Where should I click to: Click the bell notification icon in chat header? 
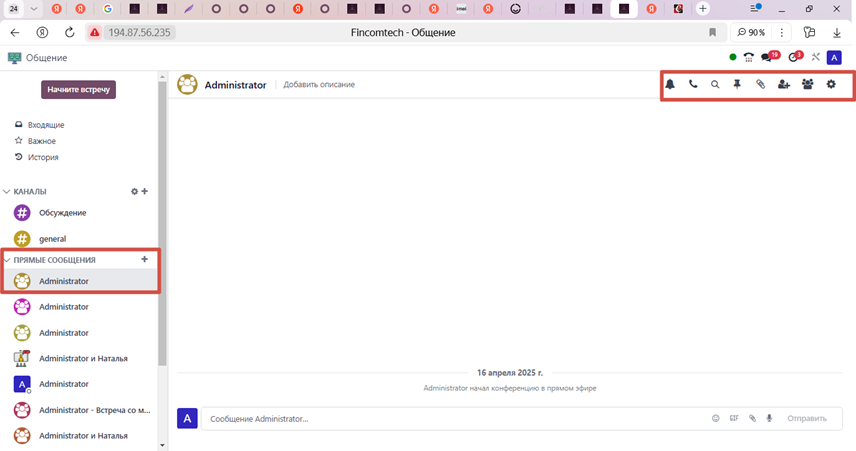(x=670, y=85)
